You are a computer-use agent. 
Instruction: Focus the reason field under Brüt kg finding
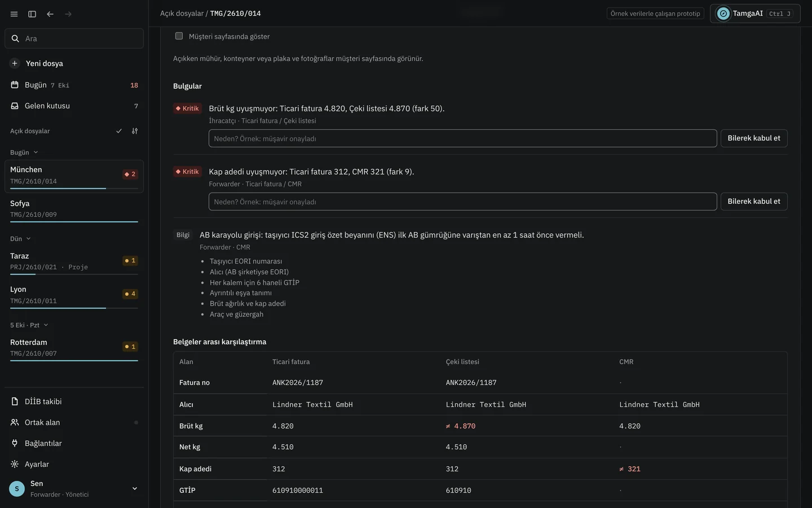(x=463, y=138)
